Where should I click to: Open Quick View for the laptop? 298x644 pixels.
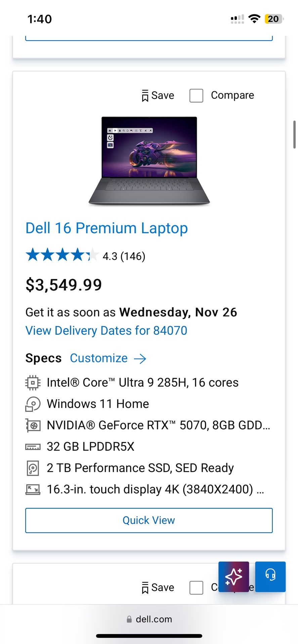pos(149,520)
